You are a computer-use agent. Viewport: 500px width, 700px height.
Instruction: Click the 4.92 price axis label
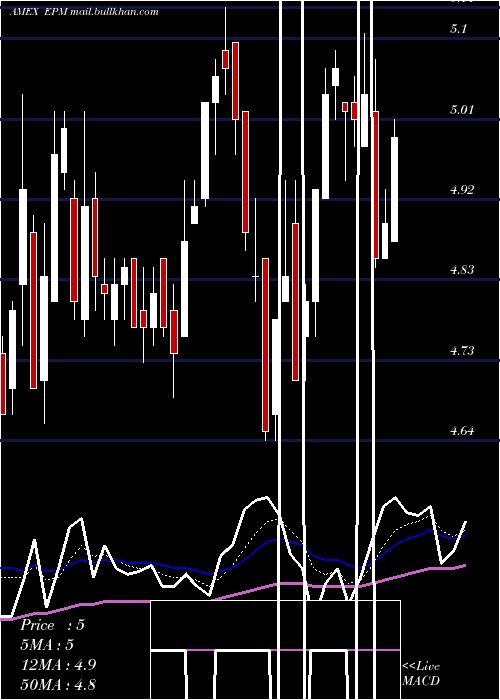(462, 190)
